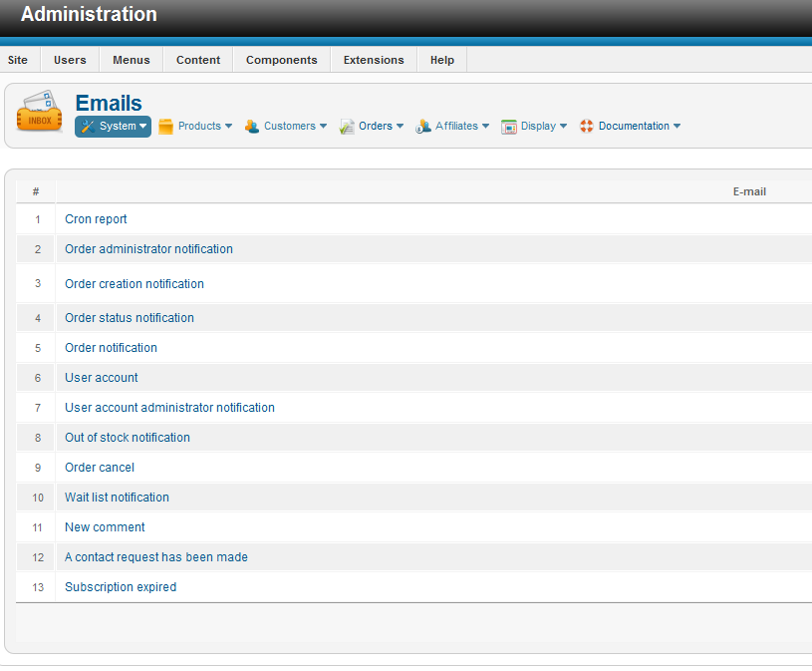
Task: Click the Documentation lifebuoy icon
Action: (x=586, y=126)
